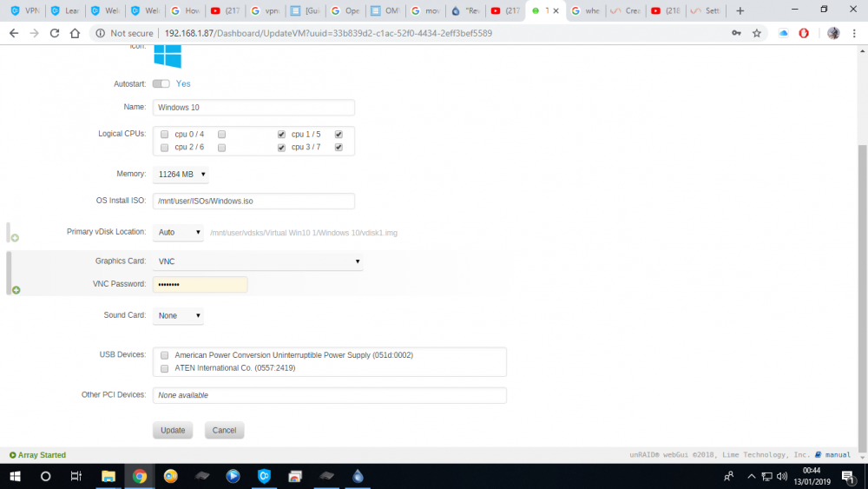Click the Name field Windows 10
The image size is (868, 489).
coord(253,108)
